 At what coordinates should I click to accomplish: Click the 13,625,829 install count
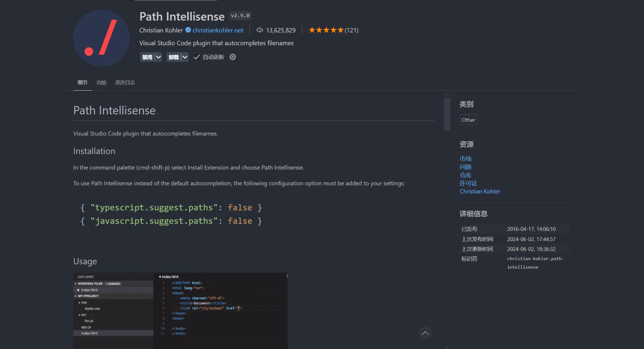(281, 30)
